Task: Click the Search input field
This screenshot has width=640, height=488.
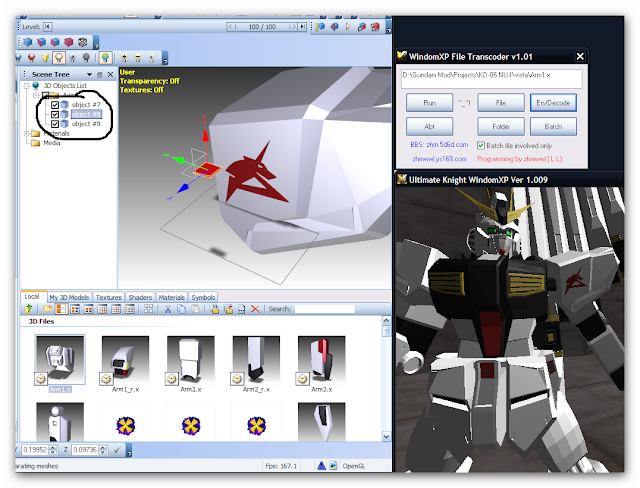Action: pos(324,309)
